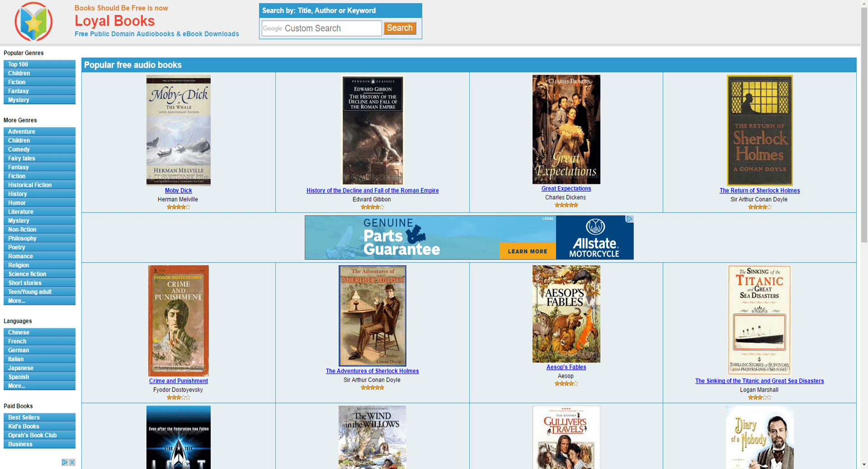This screenshot has width=868, height=469.
Task: Open the Aesop's Fables title link
Action: pyautogui.click(x=566, y=367)
